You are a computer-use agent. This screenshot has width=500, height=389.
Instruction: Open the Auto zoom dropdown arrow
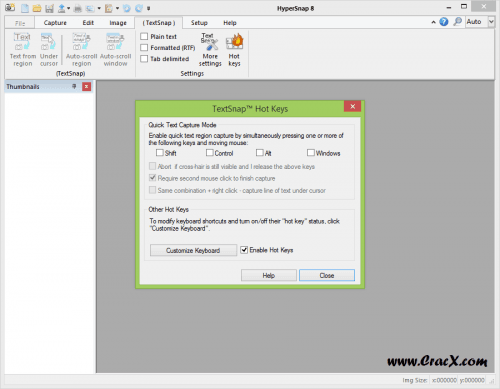point(491,22)
